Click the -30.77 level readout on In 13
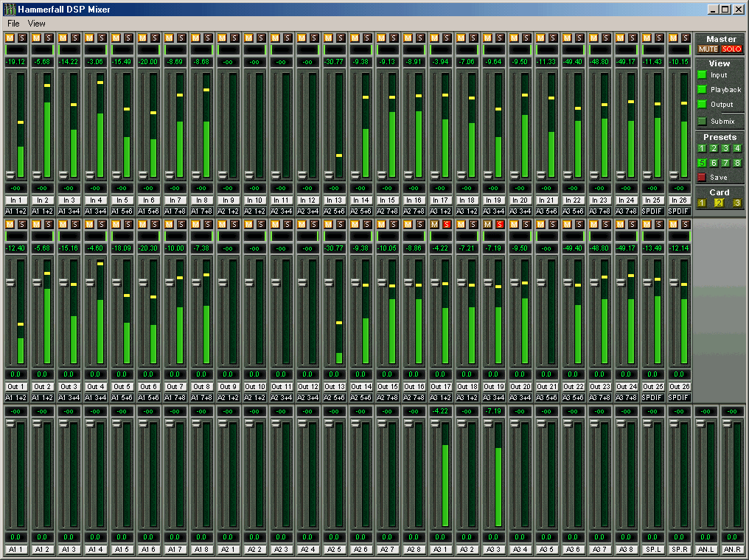The image size is (749, 560). [334, 62]
